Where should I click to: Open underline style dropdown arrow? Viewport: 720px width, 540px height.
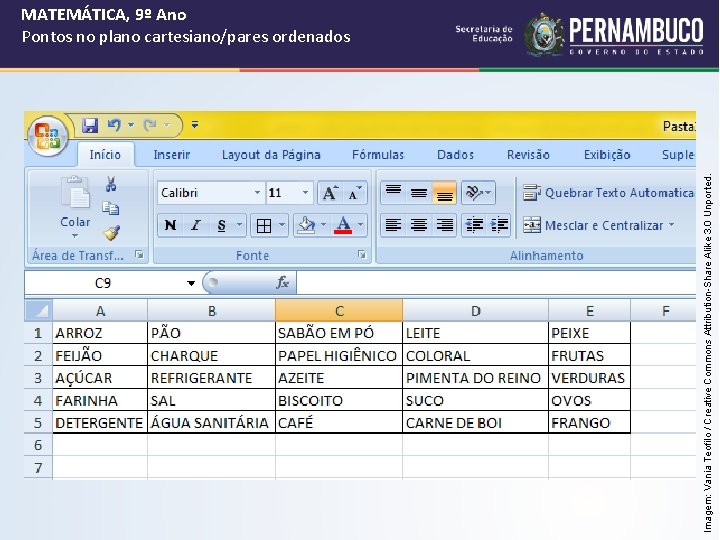(x=239, y=225)
